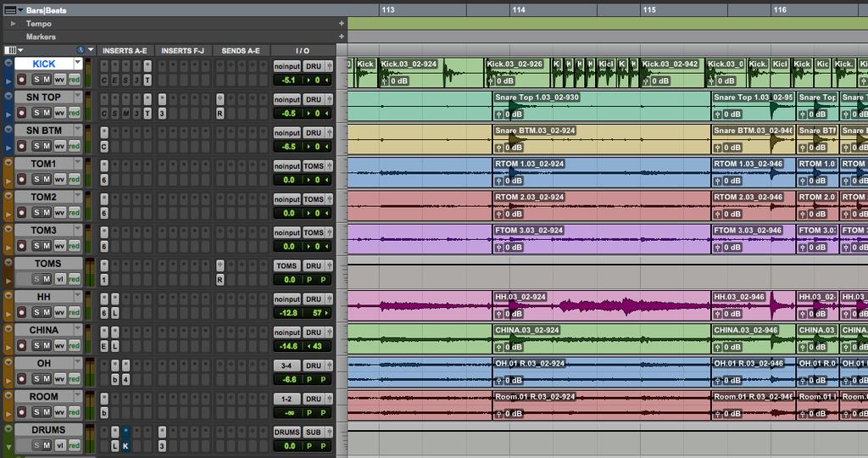The width and height of the screenshot is (868, 458).
Task: Select the TOM2 track name
Action: pyautogui.click(x=44, y=197)
